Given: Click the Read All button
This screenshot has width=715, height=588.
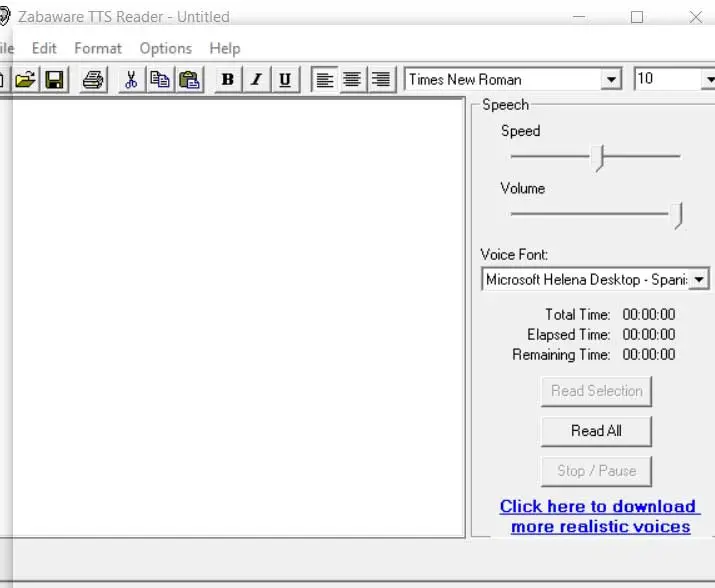Looking at the screenshot, I should pyautogui.click(x=596, y=431).
